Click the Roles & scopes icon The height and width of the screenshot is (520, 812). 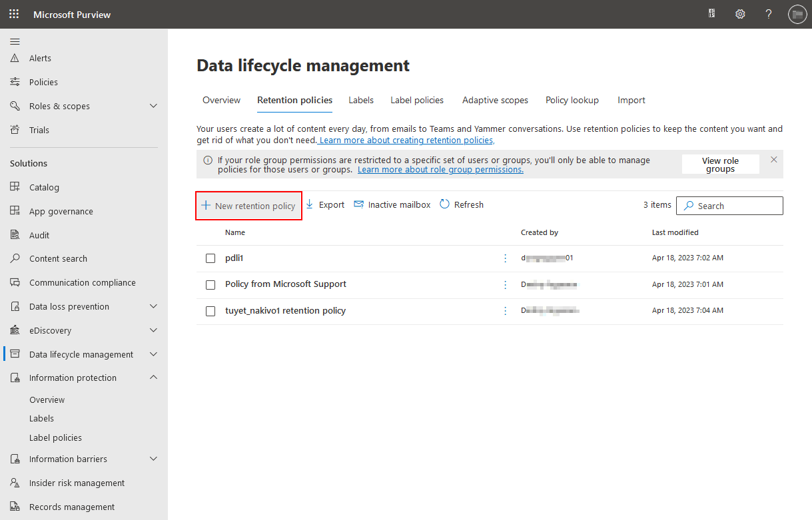click(x=15, y=106)
